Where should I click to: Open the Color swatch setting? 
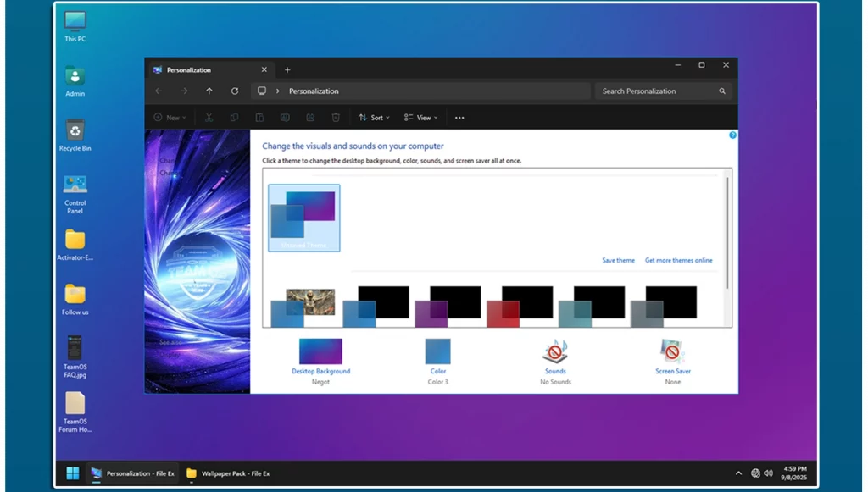click(x=437, y=351)
